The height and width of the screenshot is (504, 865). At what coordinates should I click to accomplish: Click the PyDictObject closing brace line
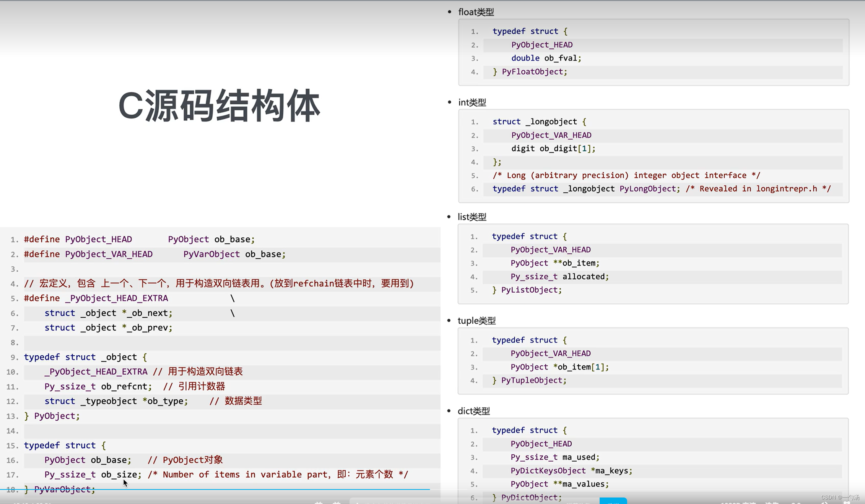527,497
